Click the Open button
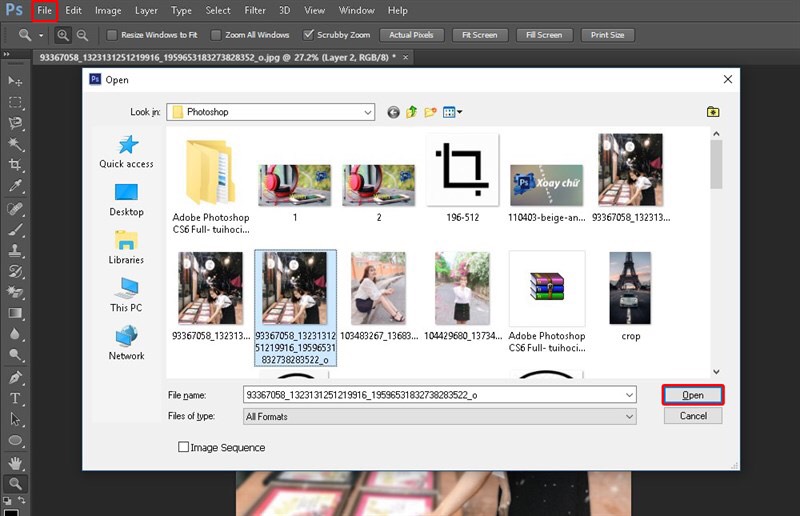Image resolution: width=800 pixels, height=516 pixels. (693, 395)
